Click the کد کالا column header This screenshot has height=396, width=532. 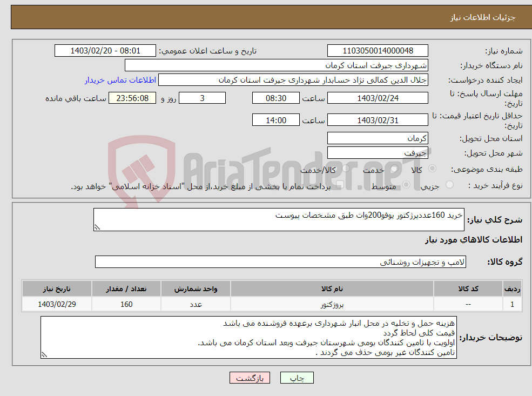tap(468, 289)
